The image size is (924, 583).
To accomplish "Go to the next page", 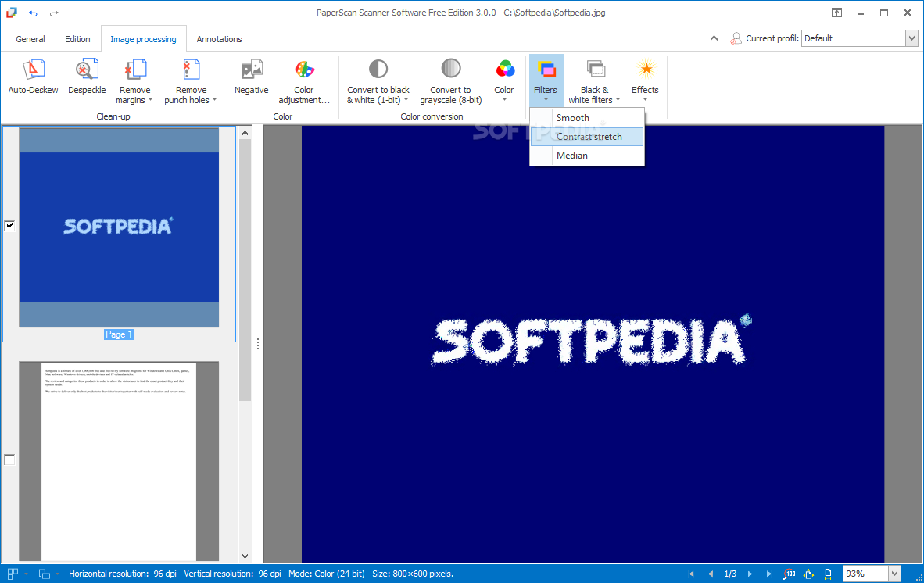I will pos(750,574).
